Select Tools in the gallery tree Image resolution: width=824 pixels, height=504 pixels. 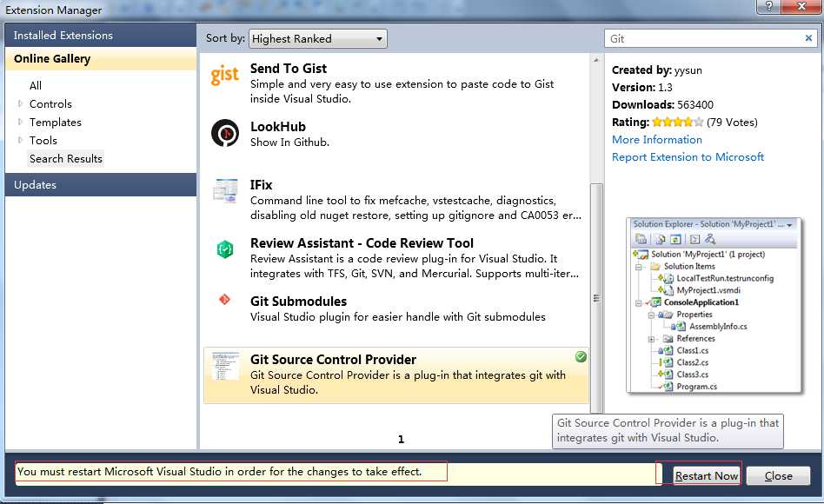tap(43, 140)
